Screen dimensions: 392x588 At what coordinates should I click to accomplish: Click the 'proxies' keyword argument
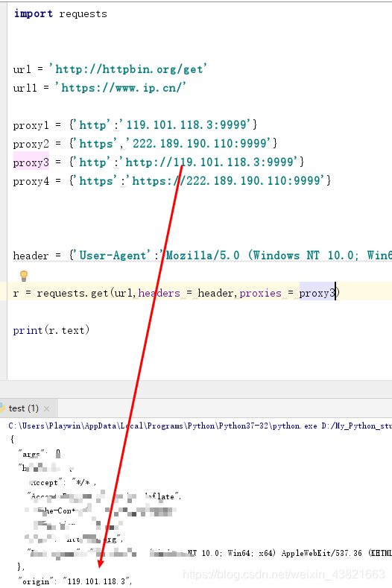(260, 293)
